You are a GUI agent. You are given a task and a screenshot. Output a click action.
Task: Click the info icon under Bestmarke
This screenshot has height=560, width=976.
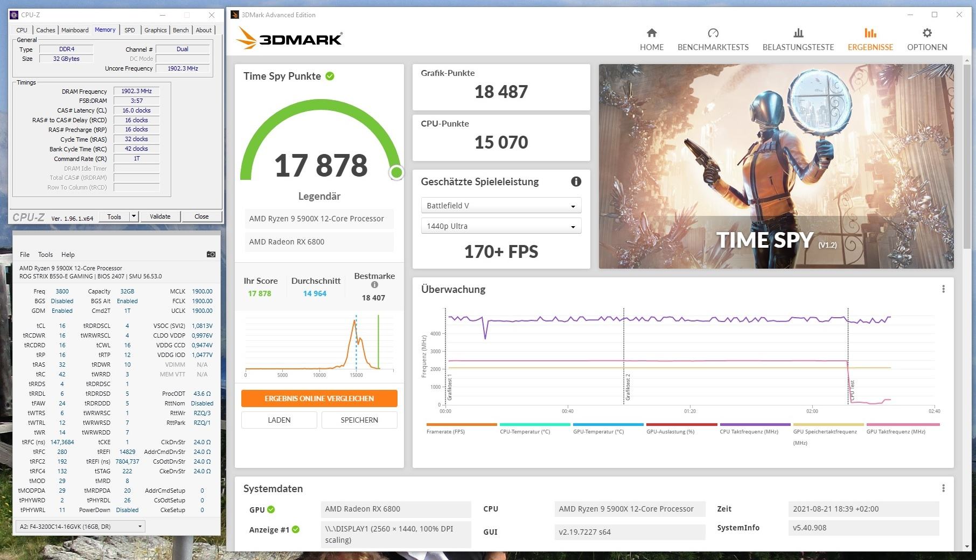pyautogui.click(x=374, y=285)
